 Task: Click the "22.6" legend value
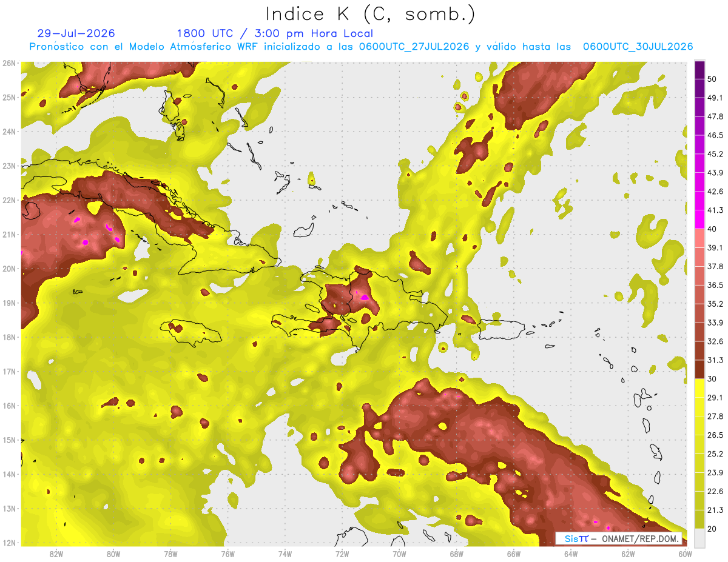[x=716, y=492]
